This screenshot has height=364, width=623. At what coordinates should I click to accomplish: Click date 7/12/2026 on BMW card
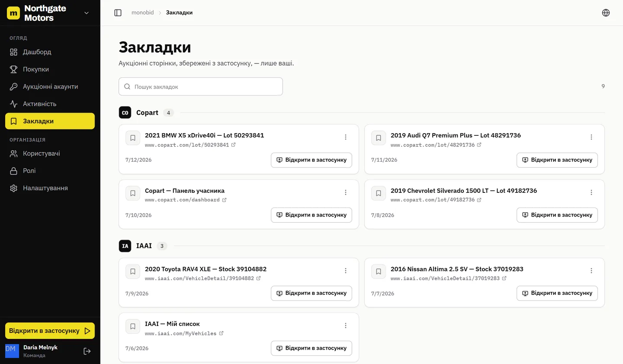[138, 160]
